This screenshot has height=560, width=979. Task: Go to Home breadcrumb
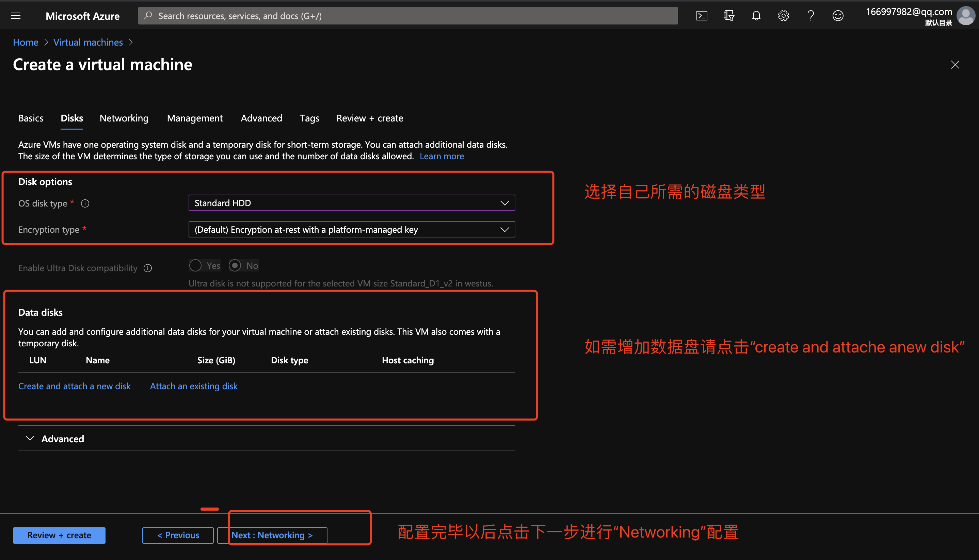click(26, 42)
